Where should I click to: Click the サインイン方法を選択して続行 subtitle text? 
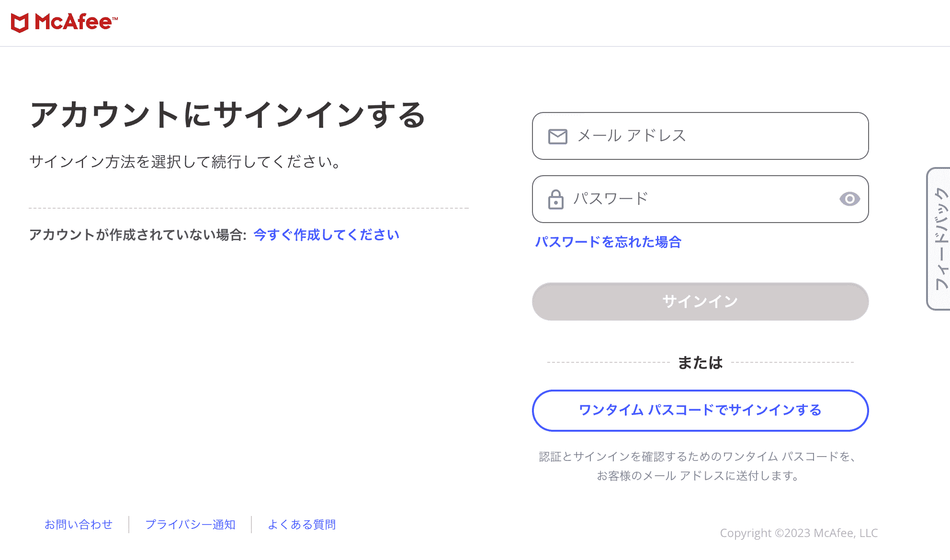click(185, 162)
